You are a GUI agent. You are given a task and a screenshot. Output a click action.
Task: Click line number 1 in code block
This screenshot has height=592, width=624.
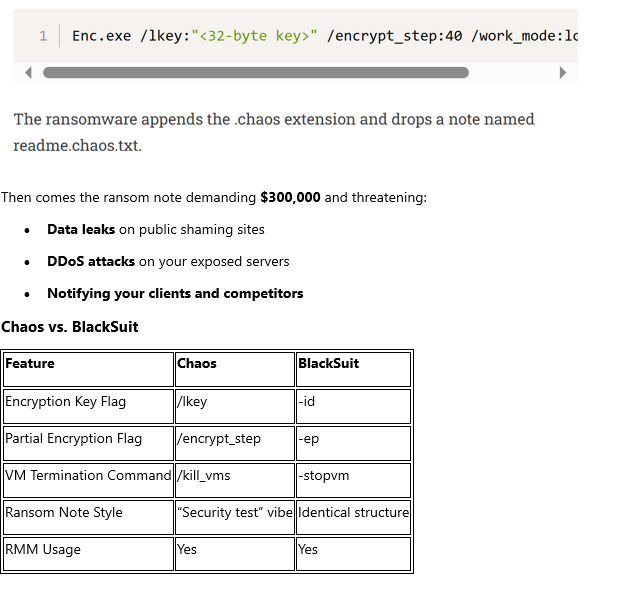pyautogui.click(x=43, y=36)
